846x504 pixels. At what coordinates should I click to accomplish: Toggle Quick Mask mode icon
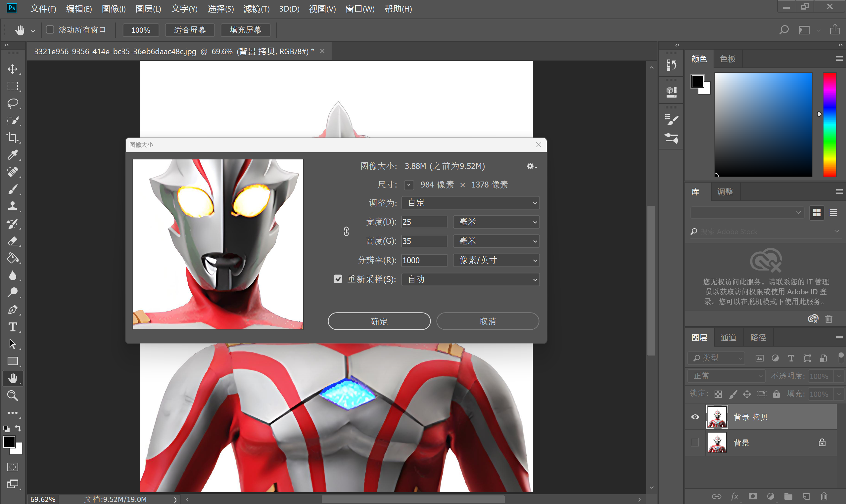point(13,467)
